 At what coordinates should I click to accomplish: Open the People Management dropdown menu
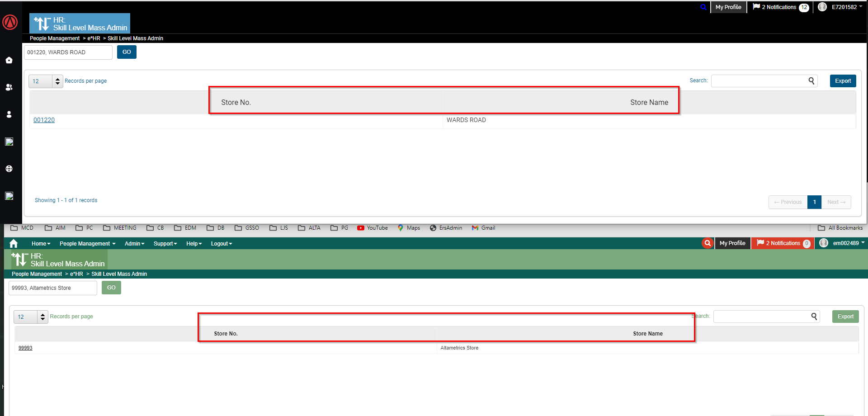[87, 244]
